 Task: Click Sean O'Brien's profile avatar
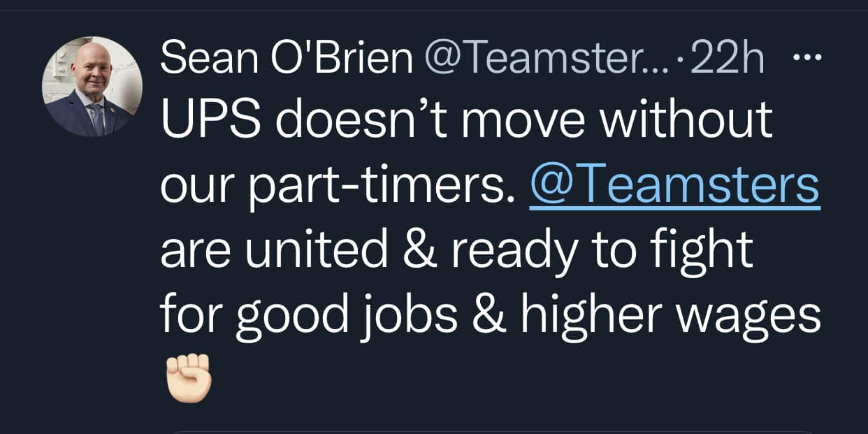(x=92, y=87)
